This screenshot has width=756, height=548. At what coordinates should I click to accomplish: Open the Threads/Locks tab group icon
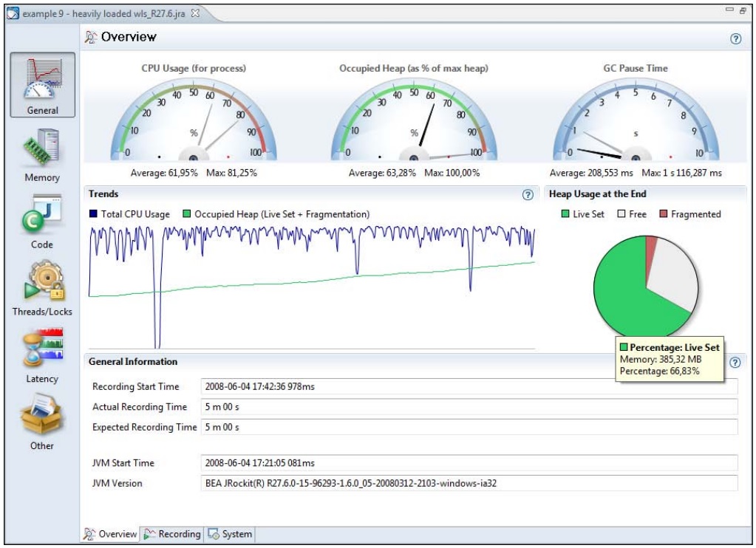click(42, 289)
